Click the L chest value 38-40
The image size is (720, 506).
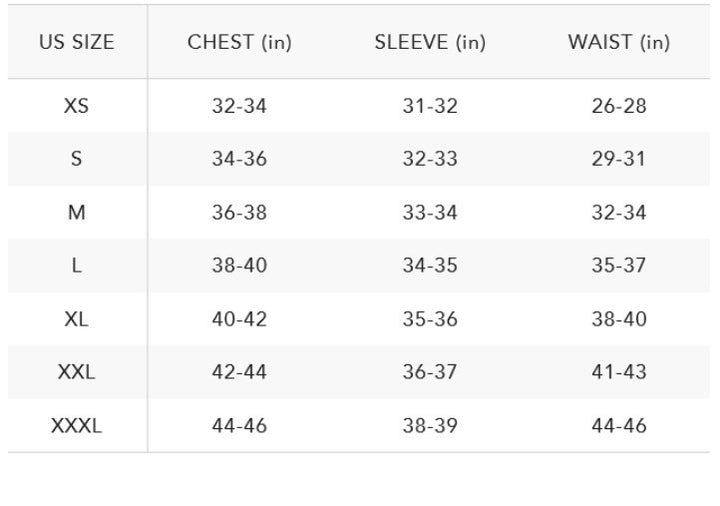pyautogui.click(x=239, y=266)
